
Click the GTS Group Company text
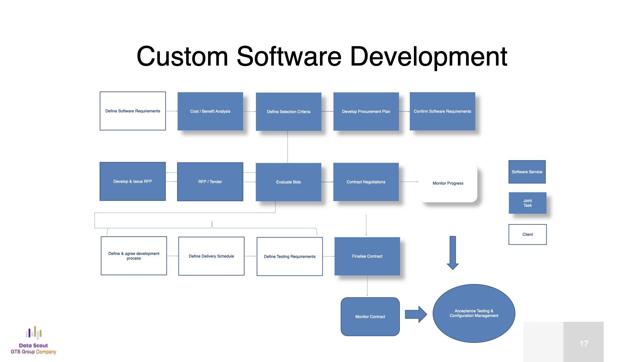click(33, 352)
